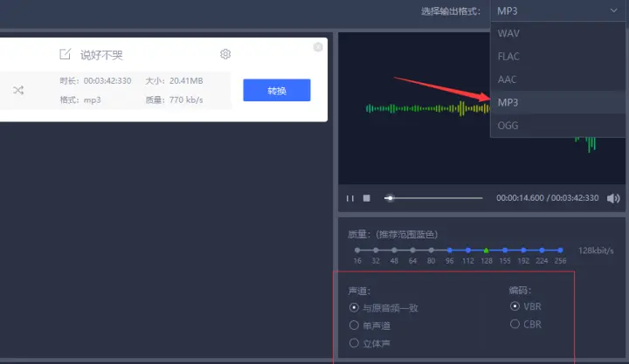Click the 质量: 770 kb/s text

point(174,100)
